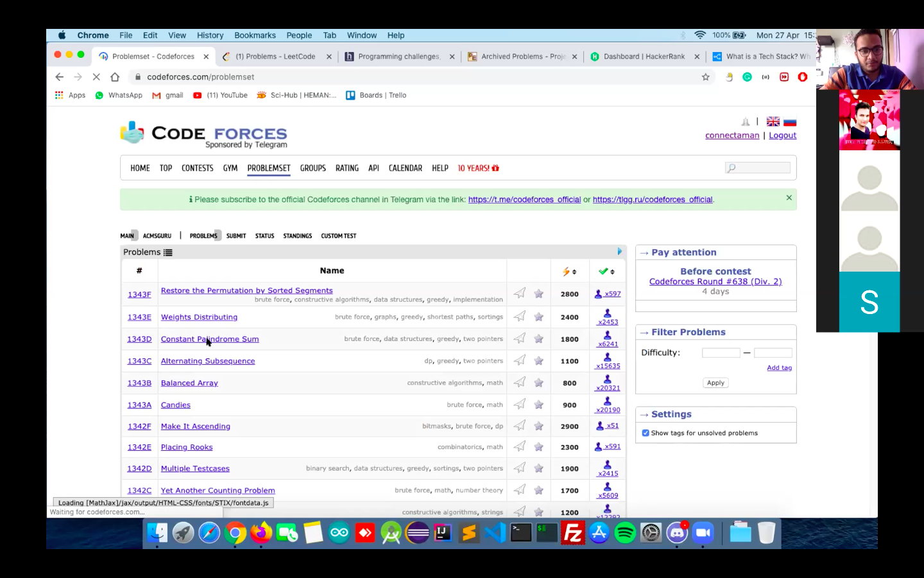The width and height of the screenshot is (924, 578).
Task: Launch Firefox from the dock
Action: [x=261, y=532]
